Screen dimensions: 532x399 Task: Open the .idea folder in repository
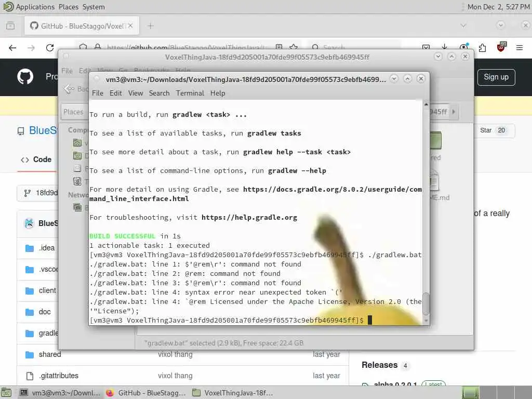(x=47, y=248)
